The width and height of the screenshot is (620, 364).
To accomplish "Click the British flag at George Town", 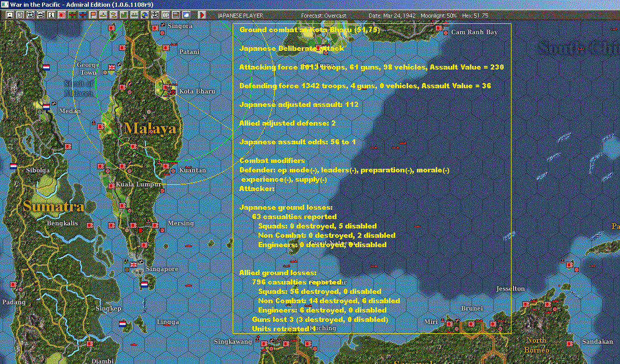I will pyautogui.click(x=112, y=67).
